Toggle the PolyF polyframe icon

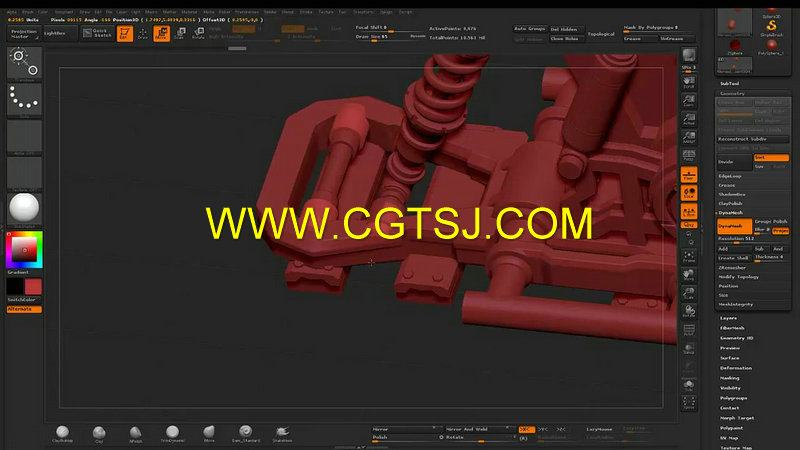(689, 330)
